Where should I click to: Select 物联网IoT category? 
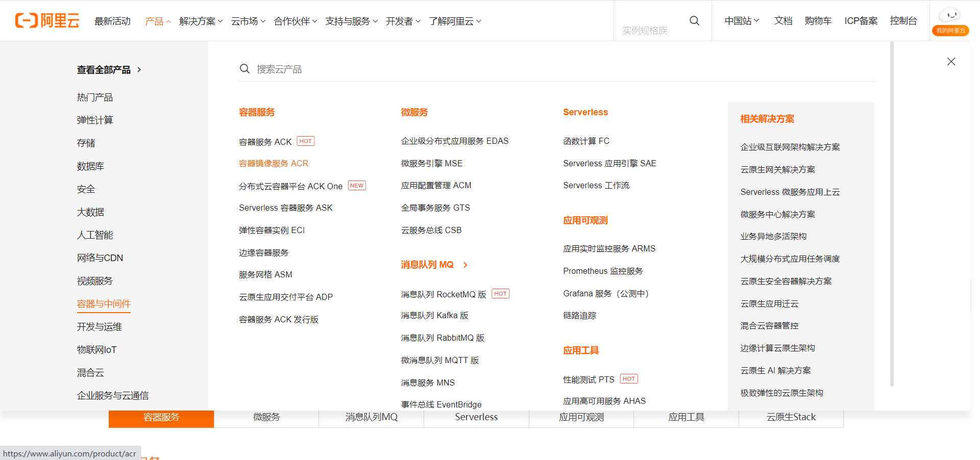click(x=97, y=350)
